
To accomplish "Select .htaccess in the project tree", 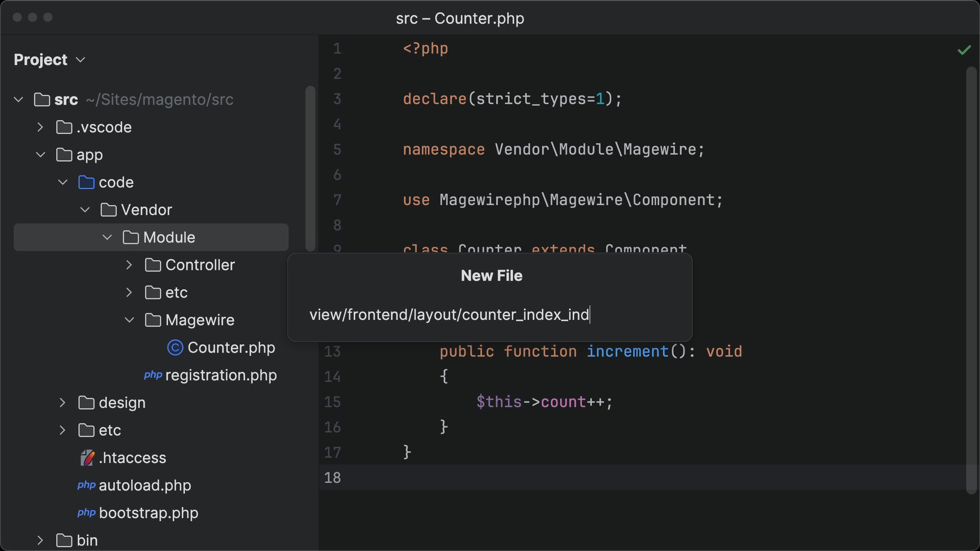I will (132, 458).
